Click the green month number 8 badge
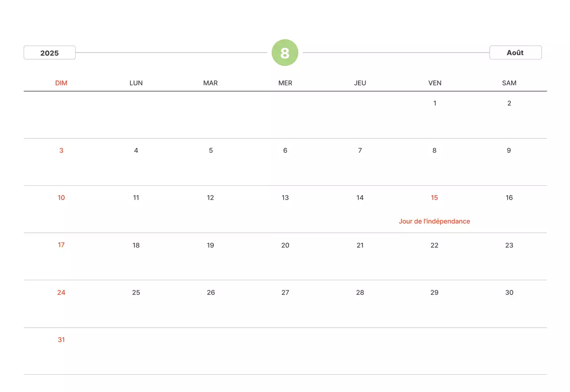The image size is (570, 392). tap(285, 53)
